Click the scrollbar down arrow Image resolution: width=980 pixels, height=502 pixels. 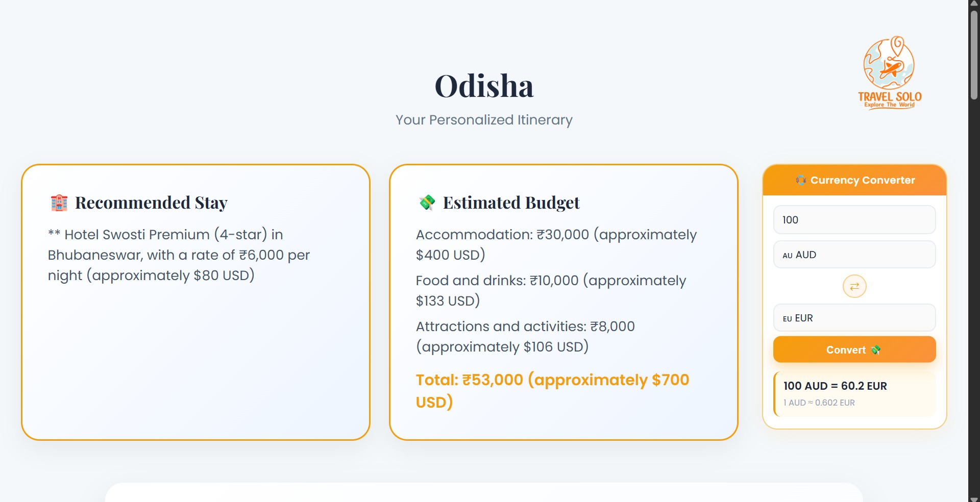coord(974,498)
